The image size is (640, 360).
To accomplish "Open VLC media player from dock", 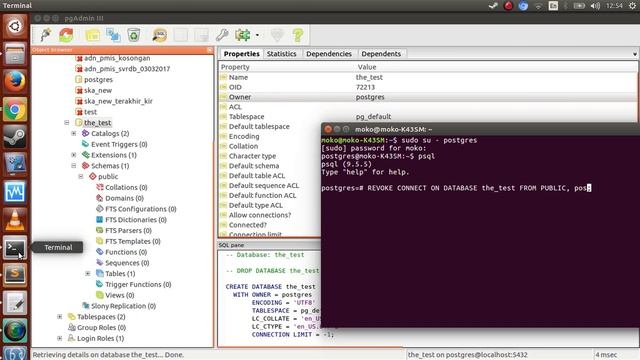I will tap(15, 220).
